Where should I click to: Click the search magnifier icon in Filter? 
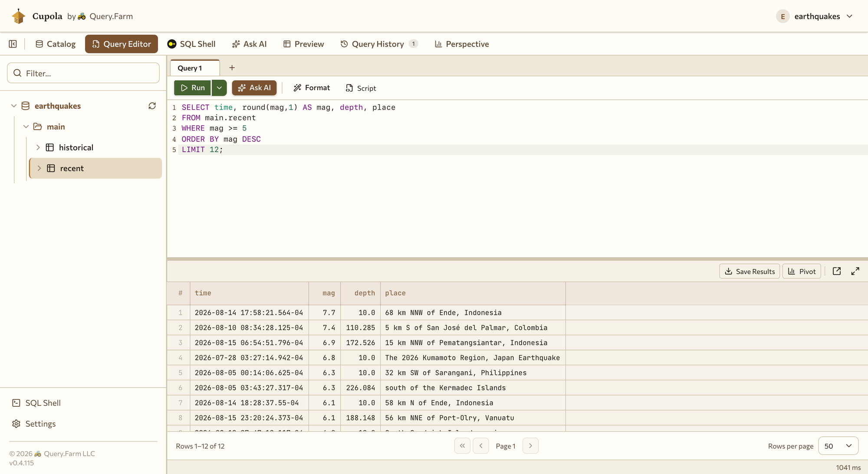tap(17, 73)
